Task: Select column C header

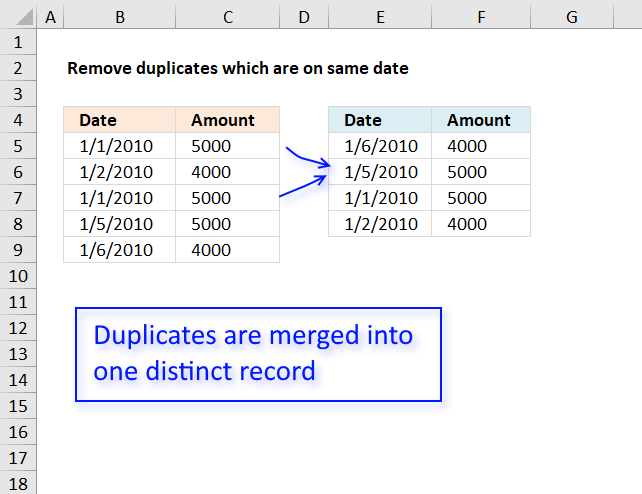Action: click(x=228, y=17)
